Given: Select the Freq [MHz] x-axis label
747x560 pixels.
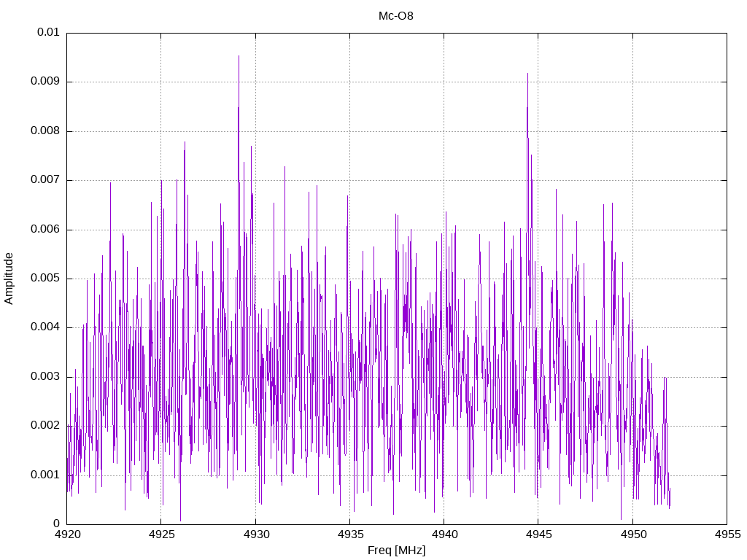Looking at the screenshot, I should click(x=396, y=551).
